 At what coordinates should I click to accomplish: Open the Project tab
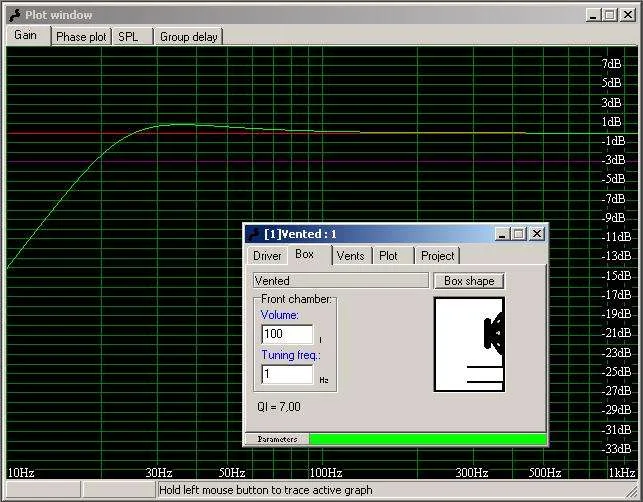point(437,256)
